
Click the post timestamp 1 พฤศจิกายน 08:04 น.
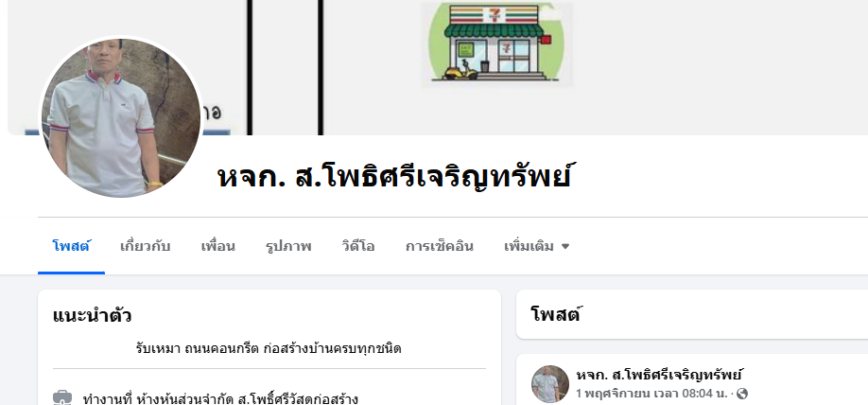(x=651, y=394)
